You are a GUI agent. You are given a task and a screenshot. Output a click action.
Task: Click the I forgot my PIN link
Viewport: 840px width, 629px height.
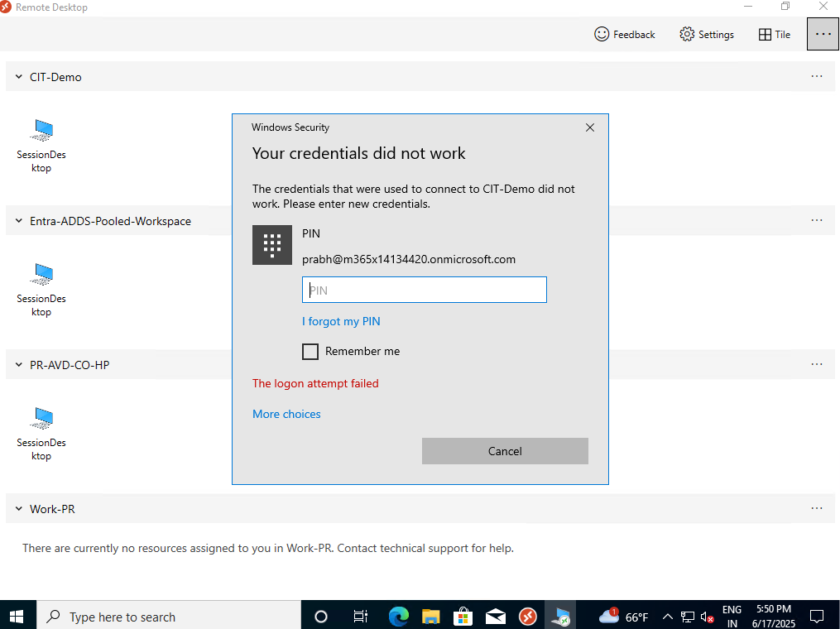tap(341, 321)
